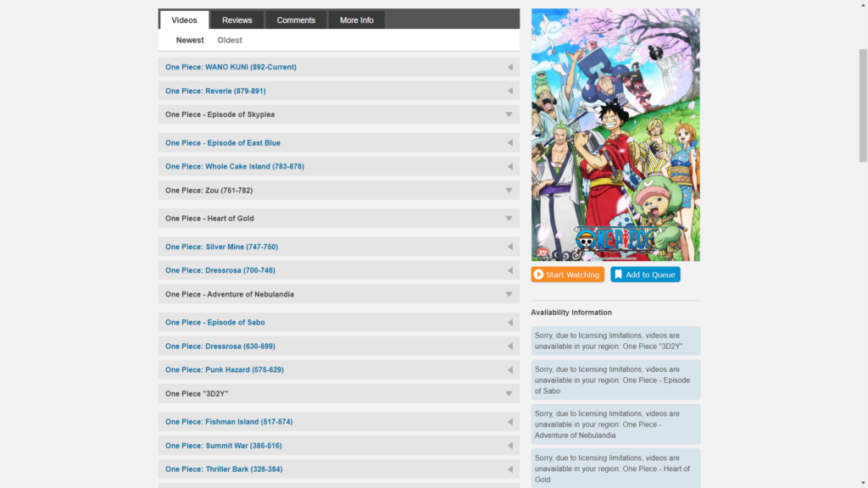
Task: Select the Episode of Sabo licensing notice
Action: pos(615,380)
